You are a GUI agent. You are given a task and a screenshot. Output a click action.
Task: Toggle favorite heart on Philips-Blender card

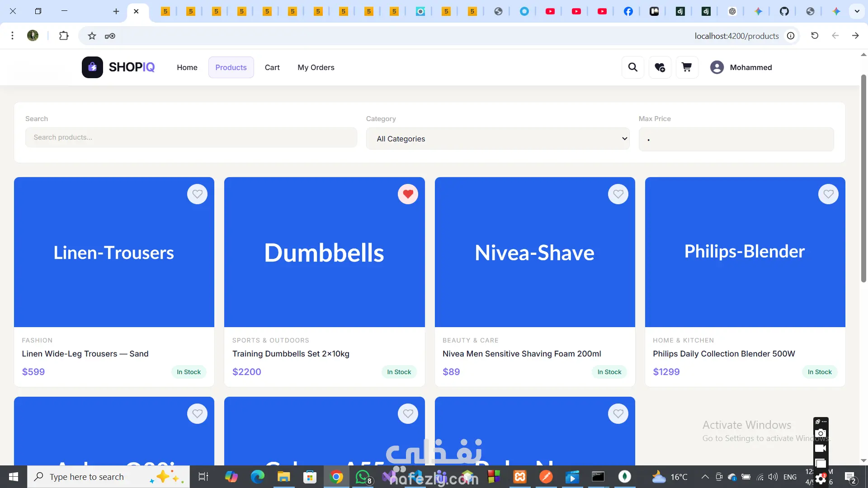point(828,194)
